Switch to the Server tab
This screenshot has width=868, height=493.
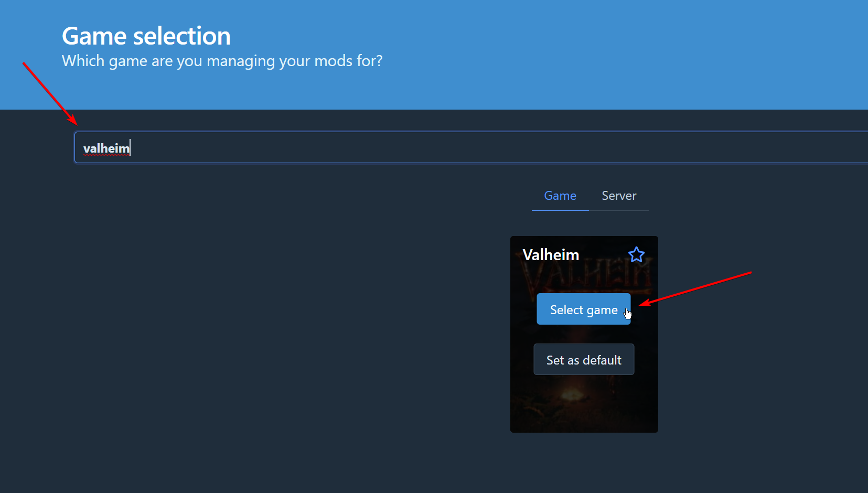(619, 196)
